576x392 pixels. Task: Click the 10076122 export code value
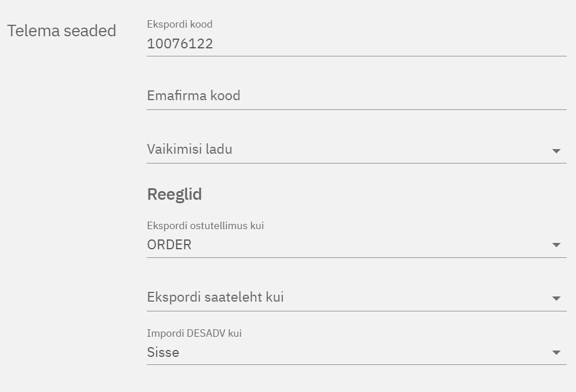coord(180,44)
